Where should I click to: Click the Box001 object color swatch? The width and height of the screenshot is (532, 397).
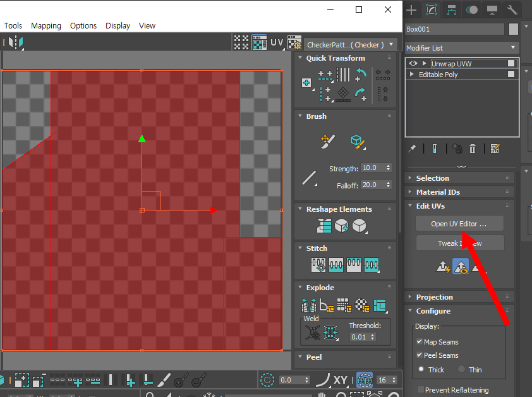coord(513,29)
